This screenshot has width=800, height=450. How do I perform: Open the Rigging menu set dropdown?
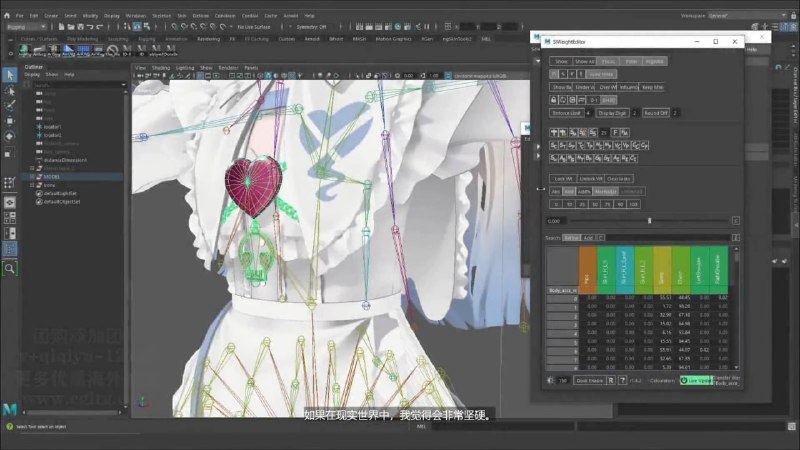click(26, 27)
